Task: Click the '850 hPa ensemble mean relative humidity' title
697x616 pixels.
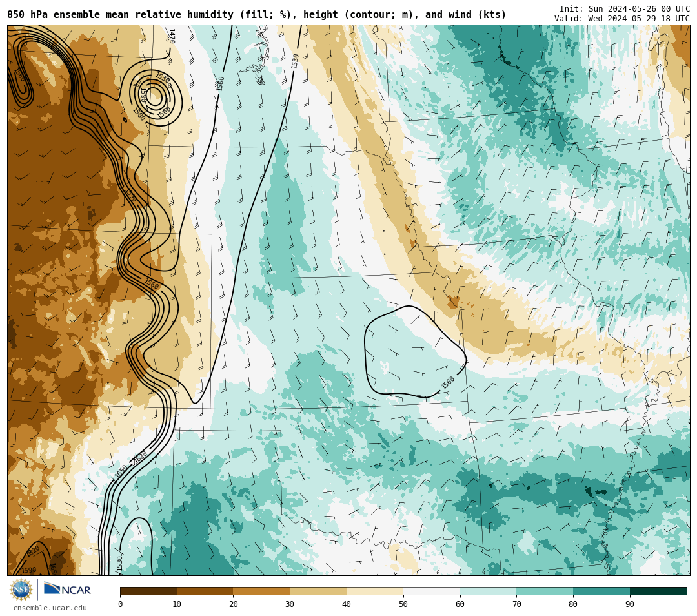Action: tap(122, 15)
